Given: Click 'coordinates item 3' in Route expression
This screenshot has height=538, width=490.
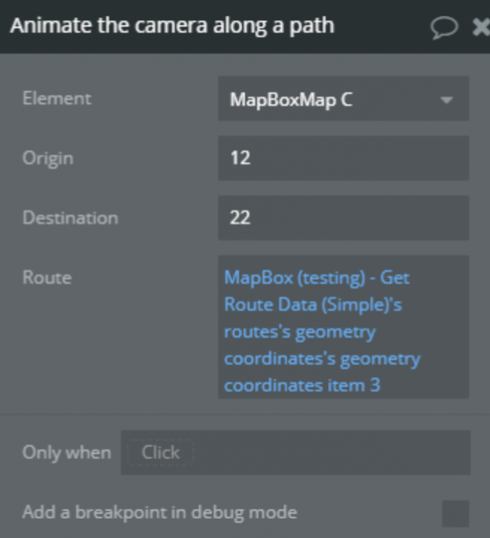Looking at the screenshot, I should [302, 385].
